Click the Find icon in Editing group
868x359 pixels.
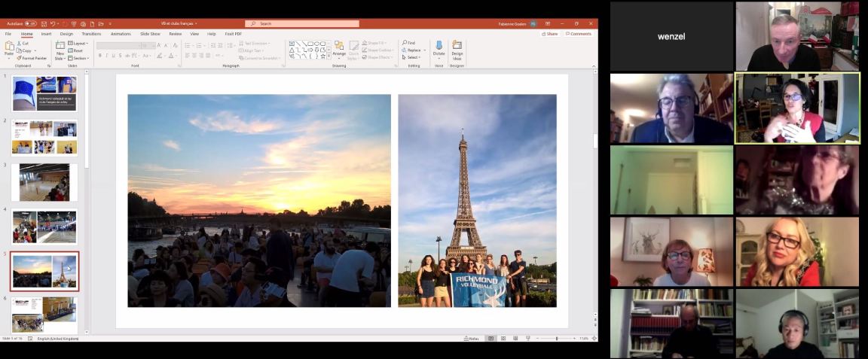pos(409,43)
